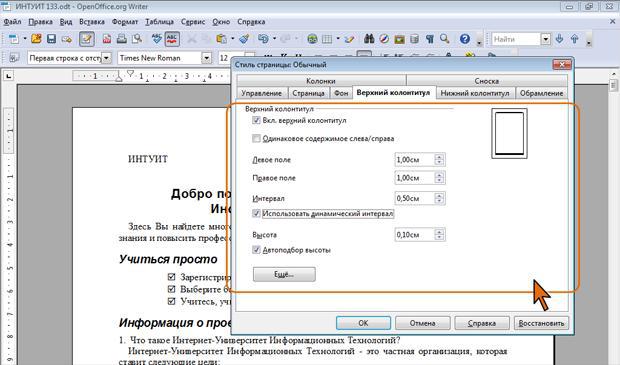Adjust the Высота 0,10см spinner
Image resolution: width=620 pixels, height=365 pixels.
439,235
